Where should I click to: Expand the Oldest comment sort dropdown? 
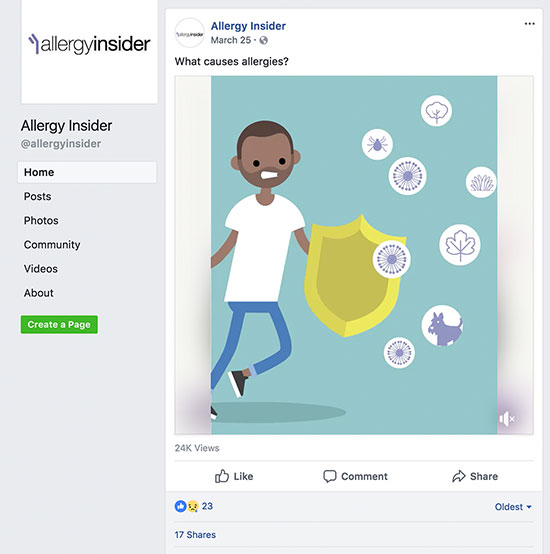(513, 507)
